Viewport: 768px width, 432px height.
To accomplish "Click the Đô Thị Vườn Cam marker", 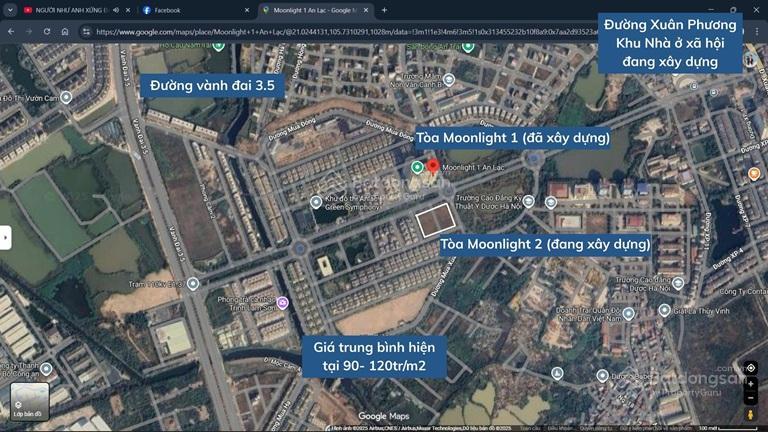I will point(65,97).
